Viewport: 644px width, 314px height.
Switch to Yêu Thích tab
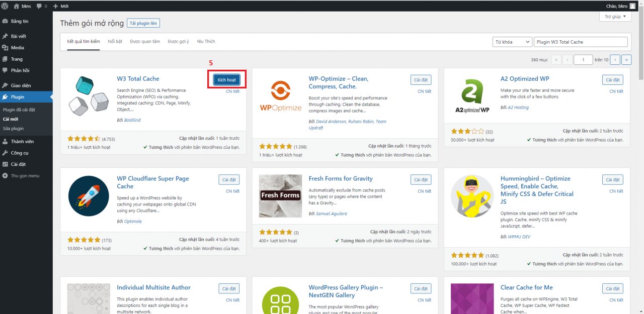point(206,42)
